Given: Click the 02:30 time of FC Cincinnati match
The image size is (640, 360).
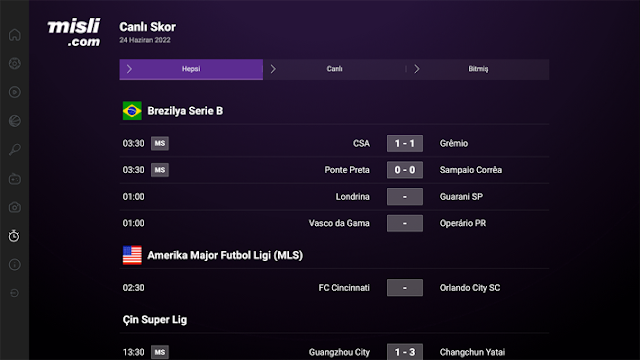Looking at the screenshot, I should pyautogui.click(x=133, y=288).
